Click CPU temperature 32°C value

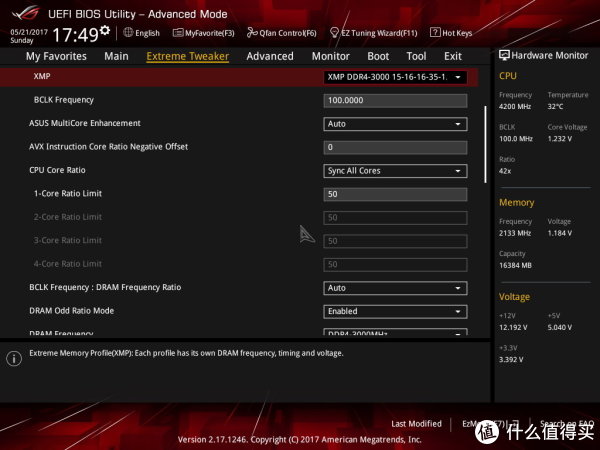click(555, 106)
